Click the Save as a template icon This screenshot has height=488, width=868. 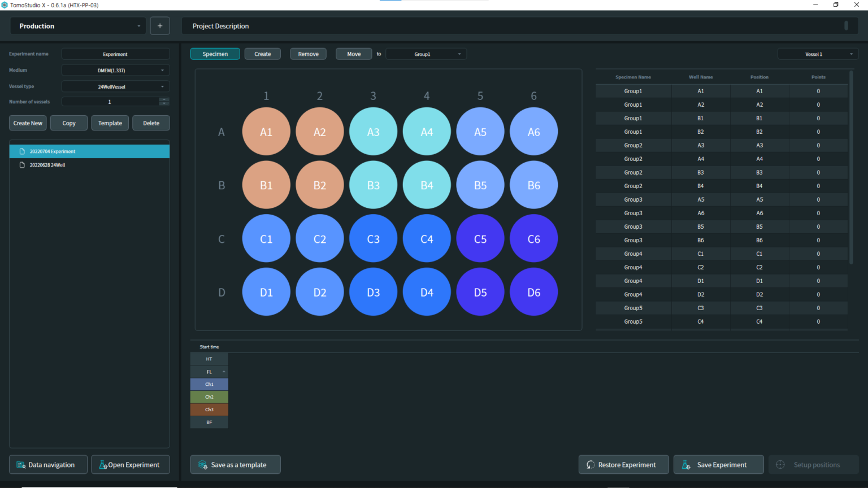(x=203, y=465)
